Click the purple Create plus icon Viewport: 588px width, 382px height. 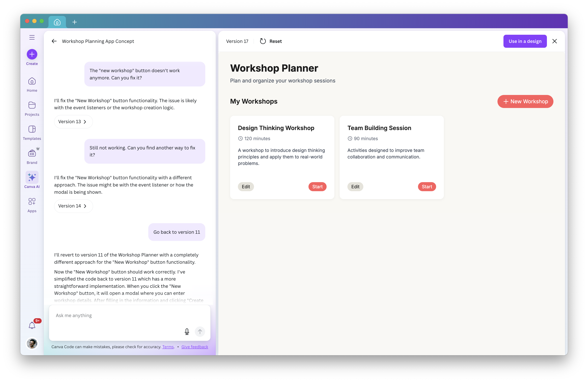tap(32, 54)
